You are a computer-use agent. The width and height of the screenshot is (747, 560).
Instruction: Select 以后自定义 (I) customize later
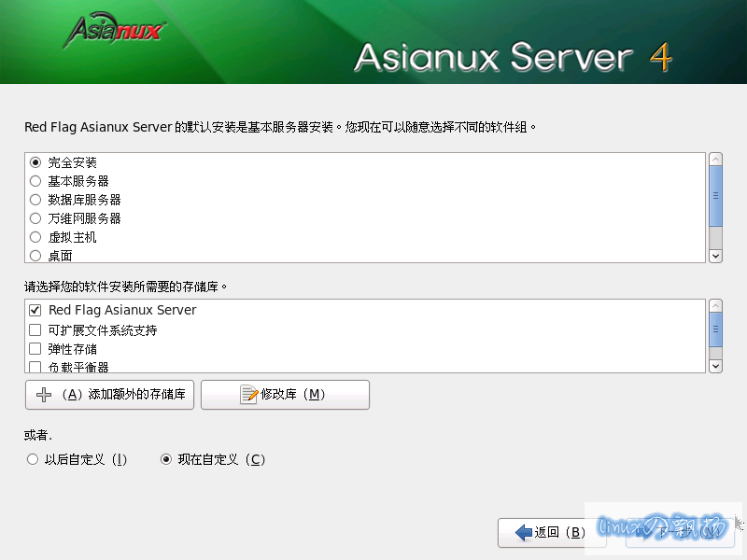click(x=33, y=459)
